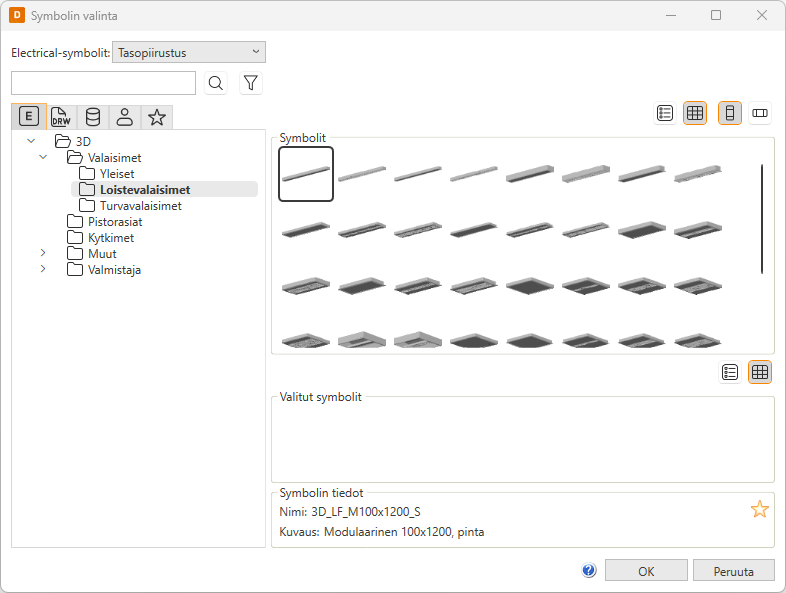Set vertical symbol orientation
786x593 pixels.
pyautogui.click(x=730, y=113)
